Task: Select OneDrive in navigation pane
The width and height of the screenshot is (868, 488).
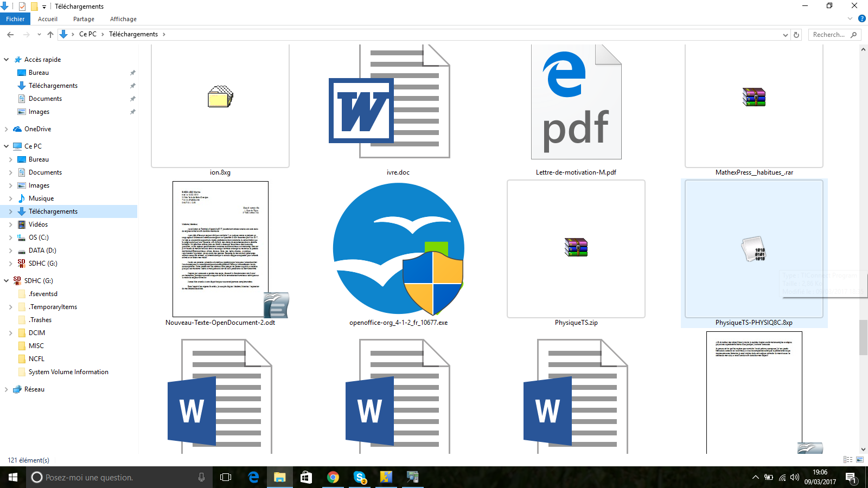Action: 37,129
